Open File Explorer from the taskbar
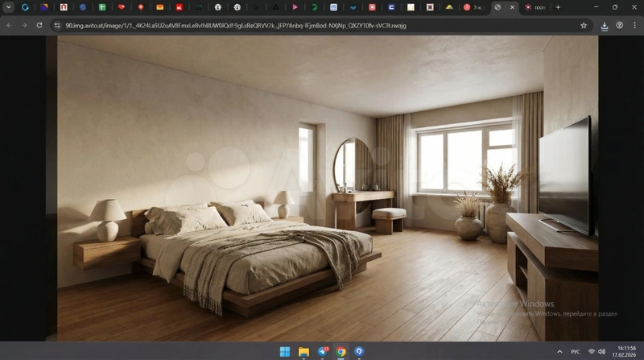 click(304, 352)
